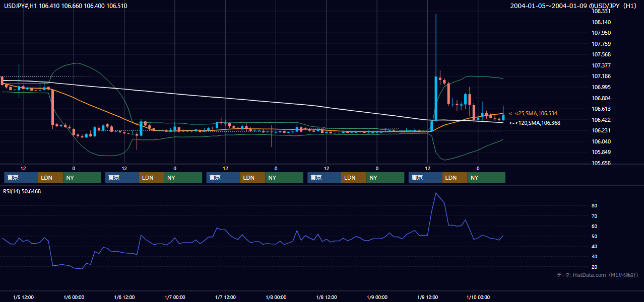The image size is (644, 302).
Task: Click the white 120,SMA,106.368 indicator label
Action: click(x=535, y=123)
